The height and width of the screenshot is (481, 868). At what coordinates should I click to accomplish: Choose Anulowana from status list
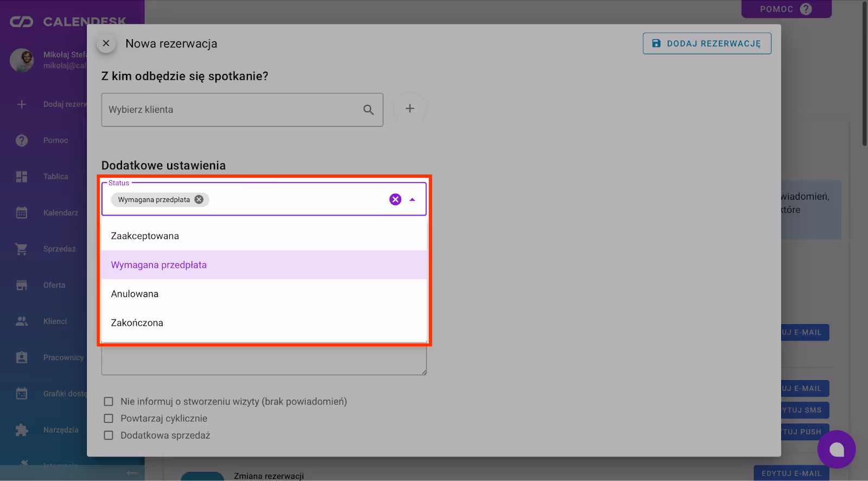(135, 294)
